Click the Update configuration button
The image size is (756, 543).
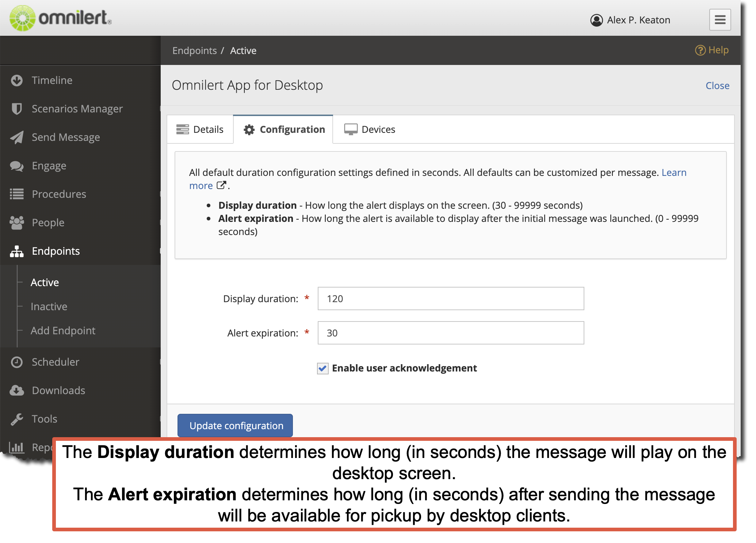click(x=235, y=425)
